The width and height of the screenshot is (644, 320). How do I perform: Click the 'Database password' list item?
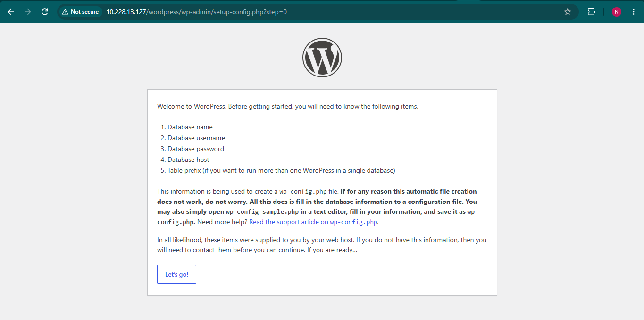pos(196,149)
